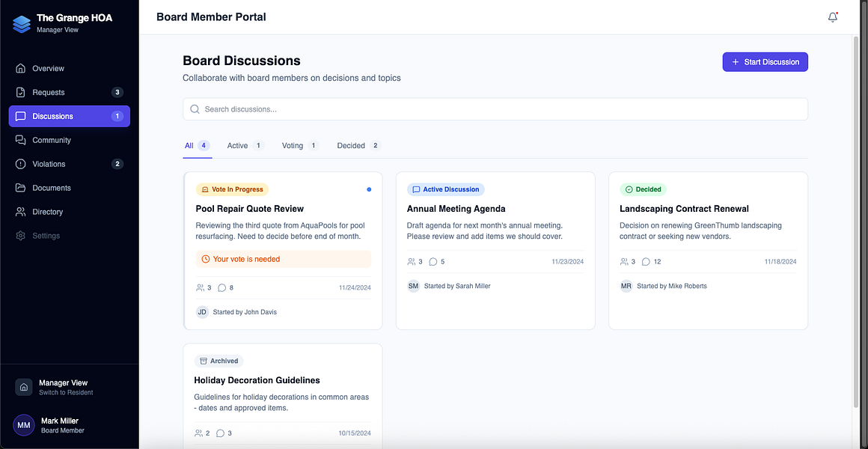Image resolution: width=868 pixels, height=449 pixels.
Task: Click the Community chat icon in sidebar
Action: pyautogui.click(x=20, y=140)
